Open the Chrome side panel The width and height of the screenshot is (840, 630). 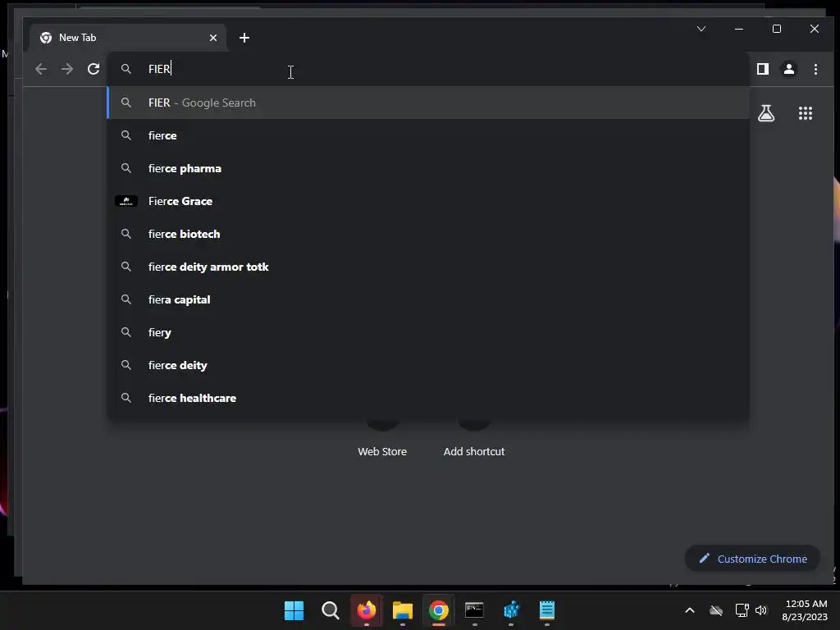762,69
